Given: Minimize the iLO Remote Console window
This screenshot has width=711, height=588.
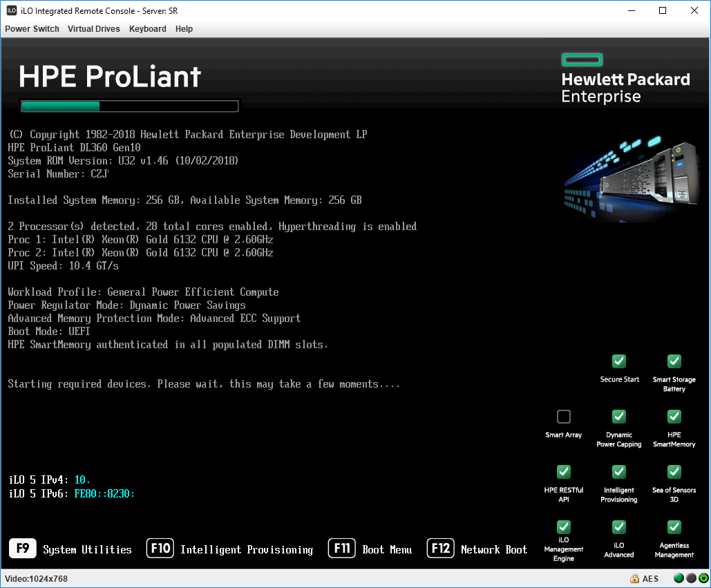Looking at the screenshot, I should coord(632,10).
